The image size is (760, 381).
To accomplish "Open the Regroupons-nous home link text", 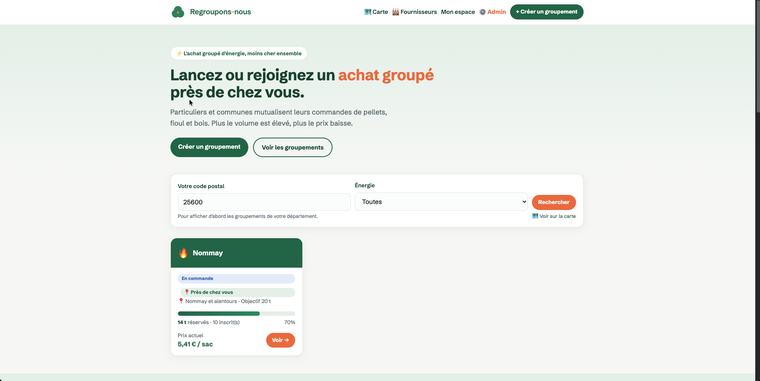I will [x=221, y=12].
